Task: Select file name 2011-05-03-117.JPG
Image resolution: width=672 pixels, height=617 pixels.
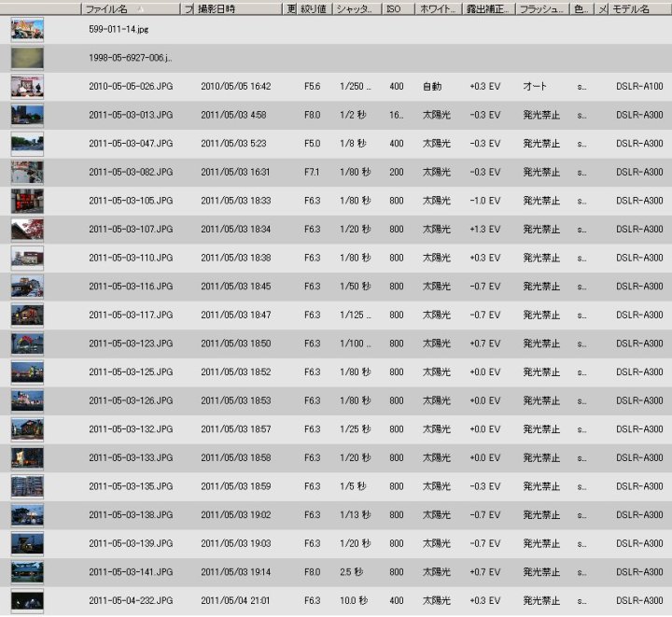Action: point(131,316)
